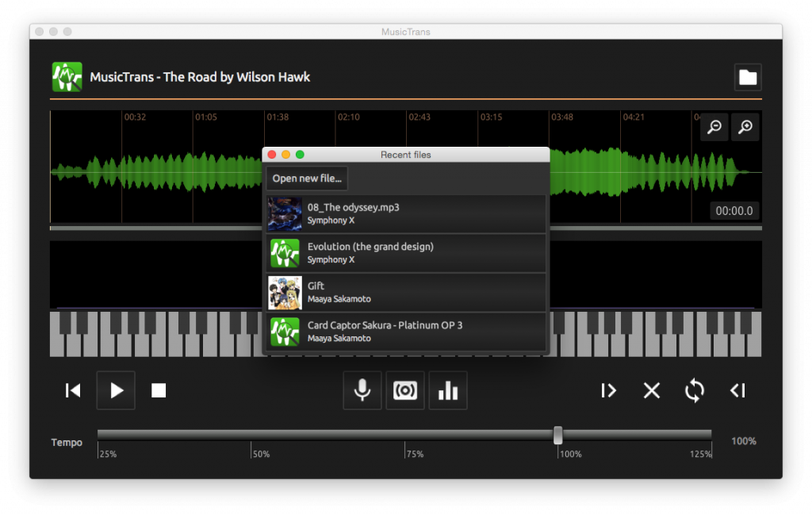Click the MusicTrans app logo in header
The width and height of the screenshot is (812, 514).
[67, 77]
